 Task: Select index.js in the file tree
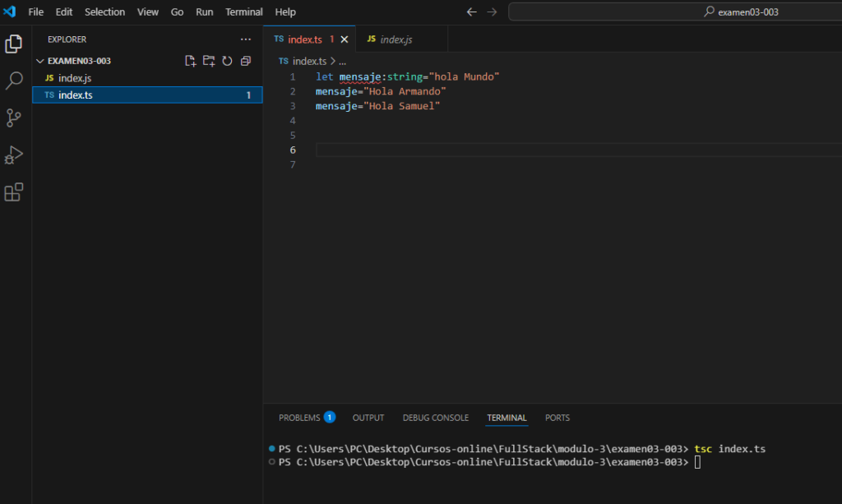coord(75,78)
